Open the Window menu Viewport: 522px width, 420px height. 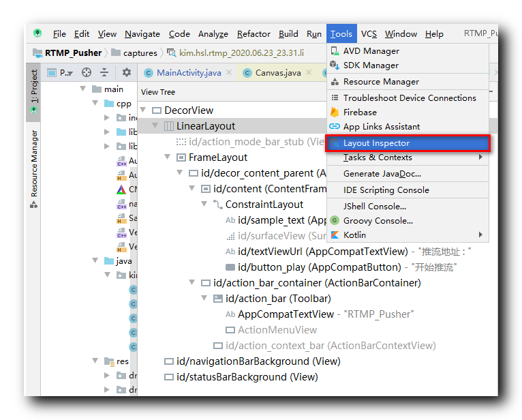click(401, 34)
